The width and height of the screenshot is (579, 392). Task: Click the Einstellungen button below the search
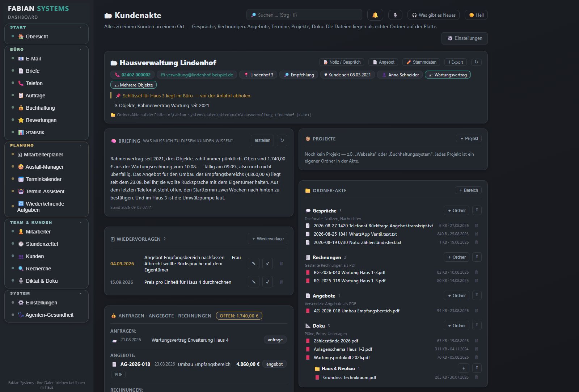pyautogui.click(x=465, y=38)
